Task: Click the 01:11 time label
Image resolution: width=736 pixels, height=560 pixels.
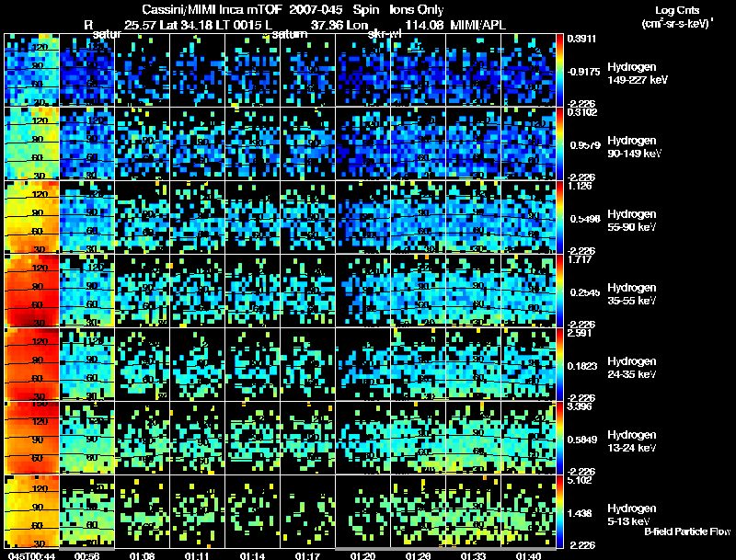Action: click(197, 555)
